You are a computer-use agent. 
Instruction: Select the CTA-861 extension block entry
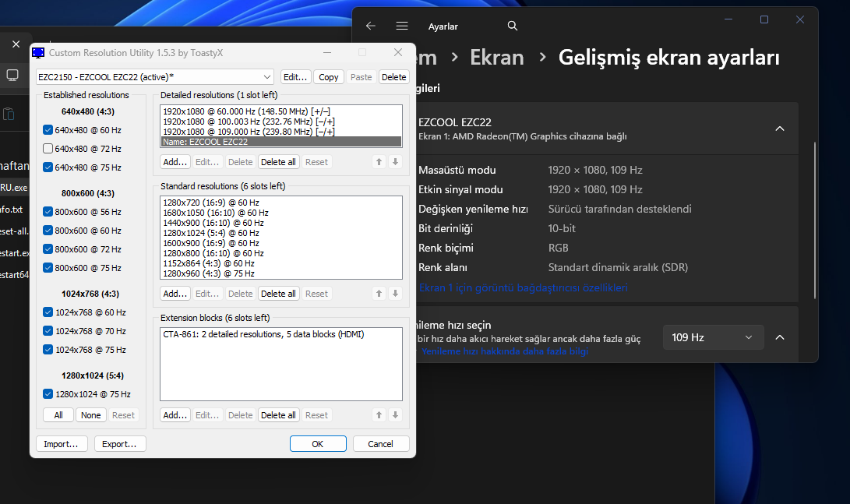tap(280, 334)
